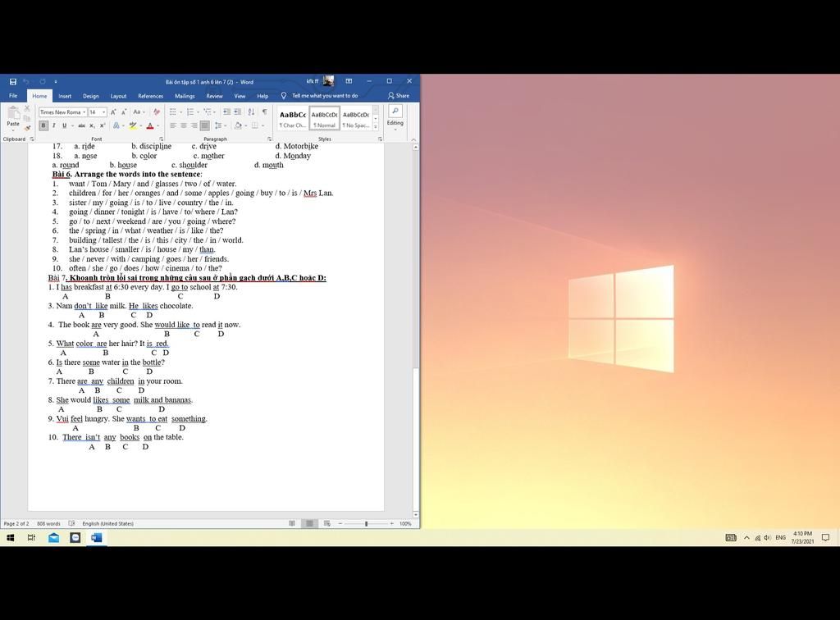This screenshot has width=840, height=620.
Task: Activate the Format Painter brush
Action: pyautogui.click(x=27, y=127)
